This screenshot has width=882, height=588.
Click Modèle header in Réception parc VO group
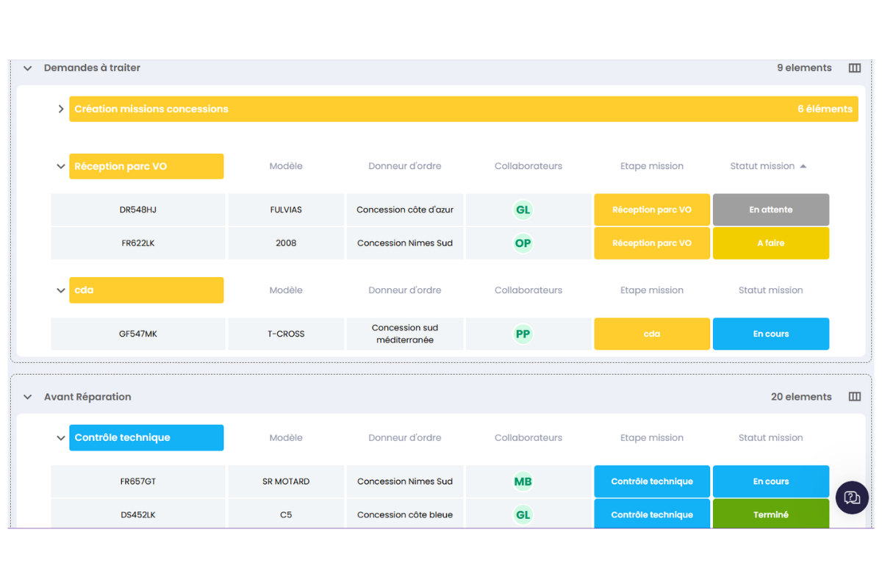click(x=286, y=166)
